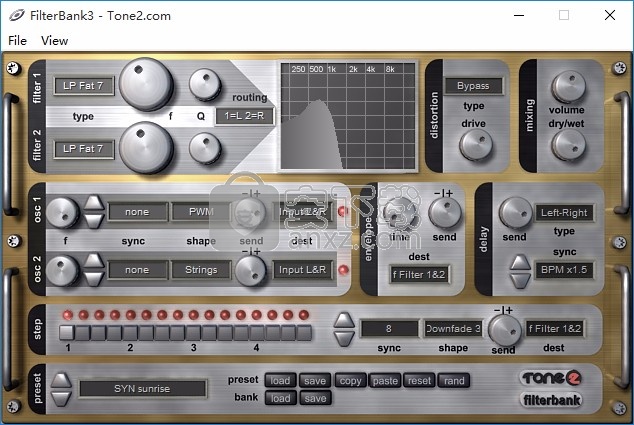Viewport: 634px width, 425px height.
Task: Click bank save button
Action: click(x=315, y=398)
